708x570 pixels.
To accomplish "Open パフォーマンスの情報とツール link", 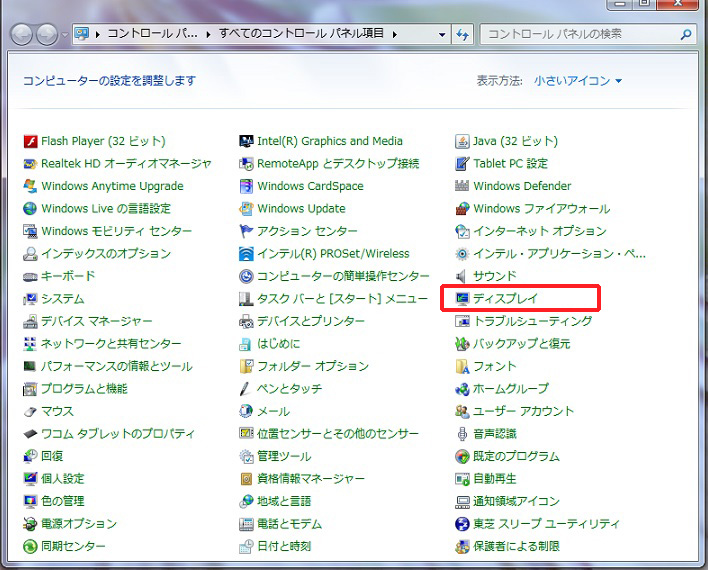I will tap(117, 366).
